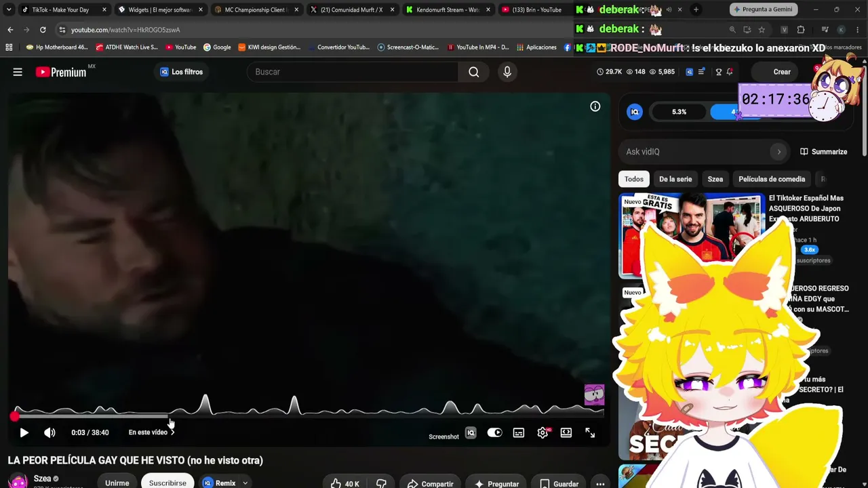Turn on subtitles in the player
868x488 pixels.
pyautogui.click(x=519, y=432)
